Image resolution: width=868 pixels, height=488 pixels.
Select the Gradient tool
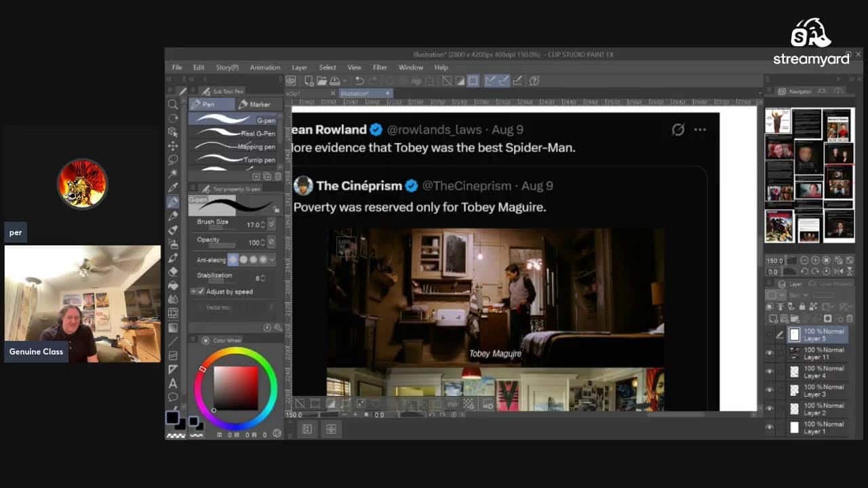coord(173,327)
